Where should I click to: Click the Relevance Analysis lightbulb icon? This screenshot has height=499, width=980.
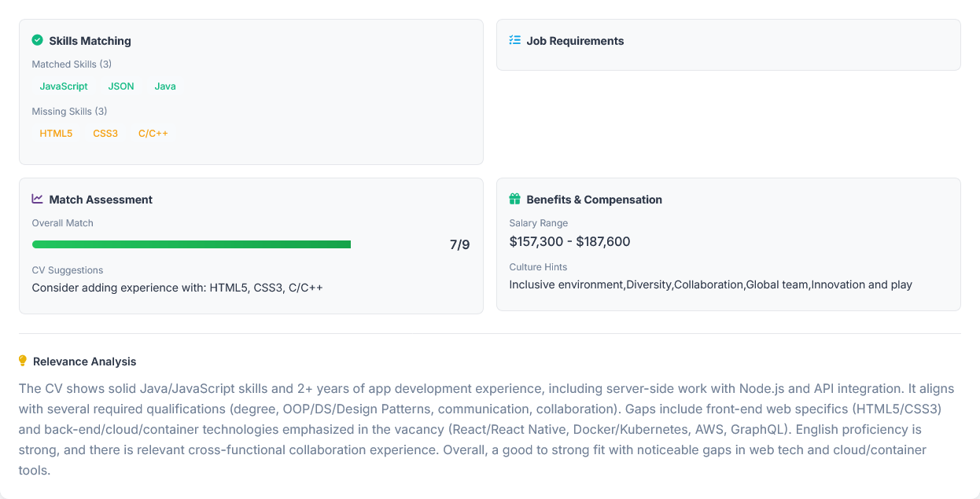click(23, 361)
